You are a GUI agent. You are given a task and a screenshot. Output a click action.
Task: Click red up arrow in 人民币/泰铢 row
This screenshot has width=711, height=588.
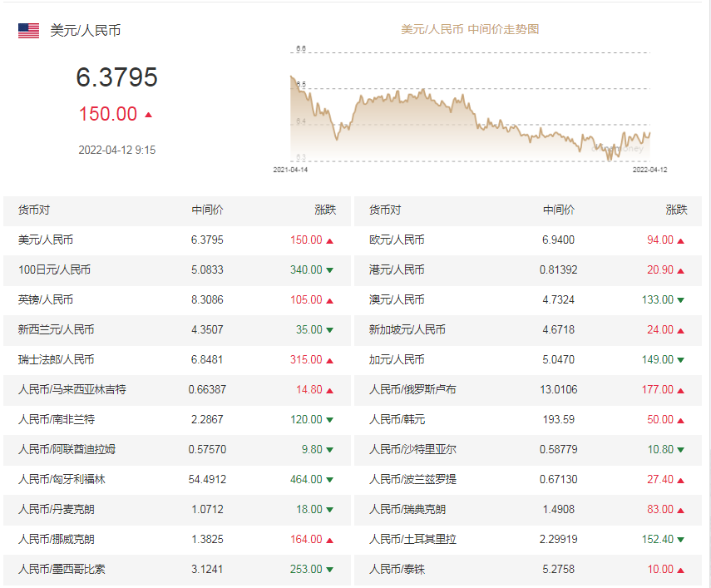tap(681, 570)
